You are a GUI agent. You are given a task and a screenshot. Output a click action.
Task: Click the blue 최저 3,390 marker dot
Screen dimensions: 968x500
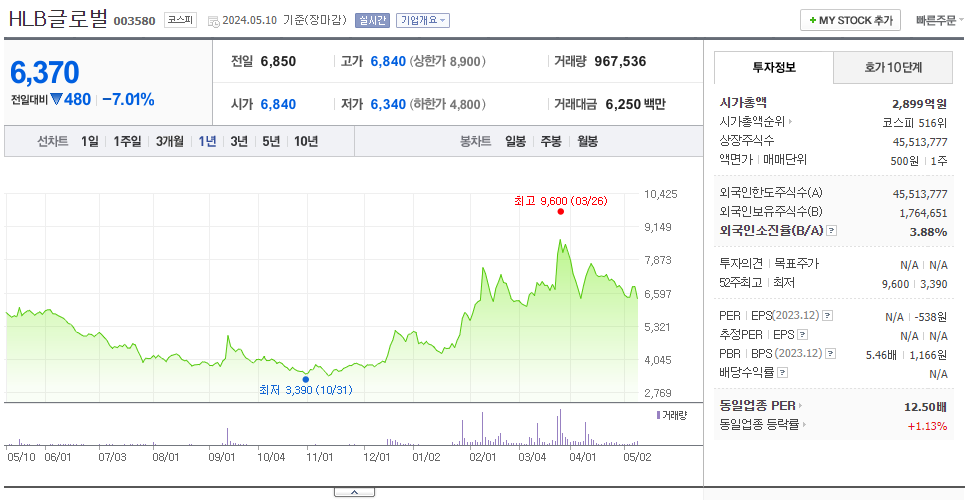306,380
